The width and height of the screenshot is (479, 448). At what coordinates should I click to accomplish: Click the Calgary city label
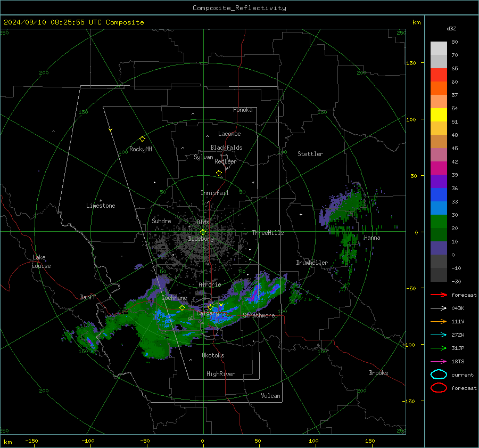pos(208,313)
